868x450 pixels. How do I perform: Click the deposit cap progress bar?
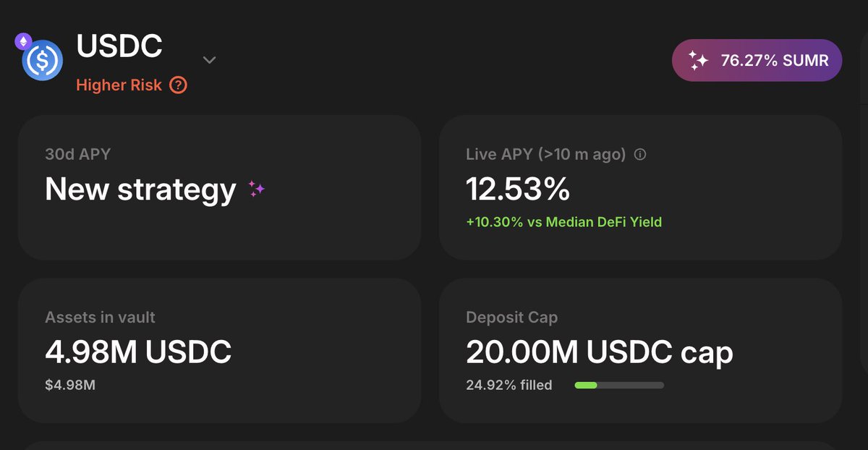pyautogui.click(x=619, y=386)
